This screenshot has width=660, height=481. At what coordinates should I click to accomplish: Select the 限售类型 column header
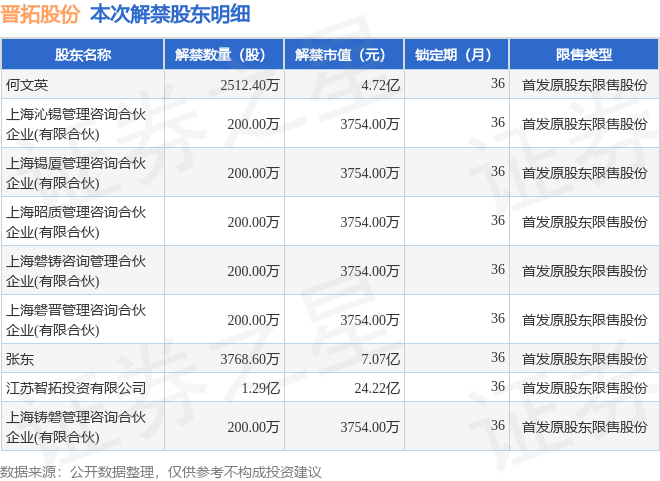[584, 54]
